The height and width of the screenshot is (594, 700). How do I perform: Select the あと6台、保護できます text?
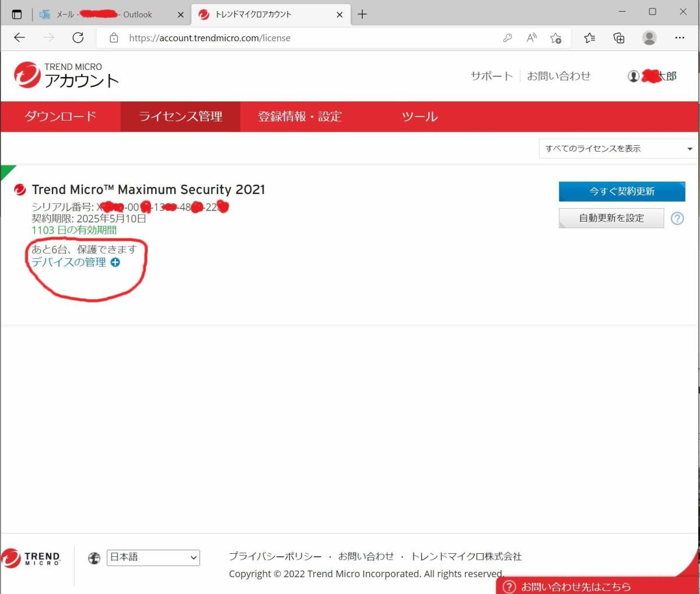pos(84,249)
